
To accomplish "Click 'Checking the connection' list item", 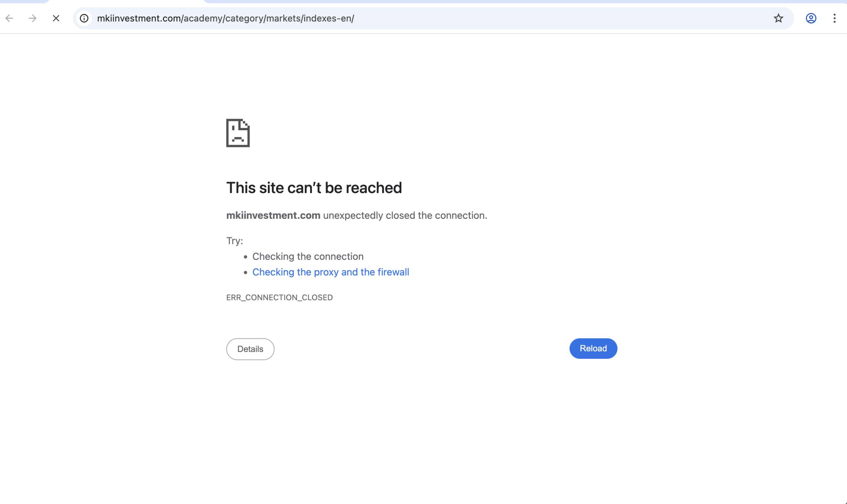I will (x=308, y=256).
